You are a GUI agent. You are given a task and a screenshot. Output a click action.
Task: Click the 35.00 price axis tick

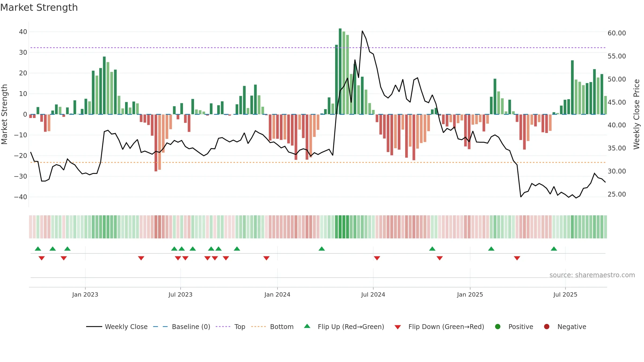[x=617, y=148]
